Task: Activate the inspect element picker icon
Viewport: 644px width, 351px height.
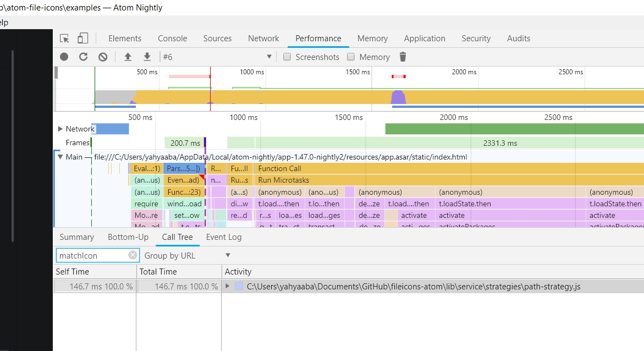Action: (x=64, y=38)
